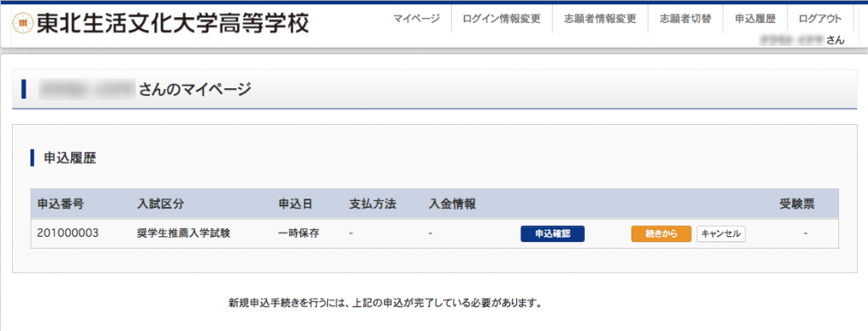This screenshot has width=868, height=331.
Task: Click the 入試区分 column header
Action: 160,204
